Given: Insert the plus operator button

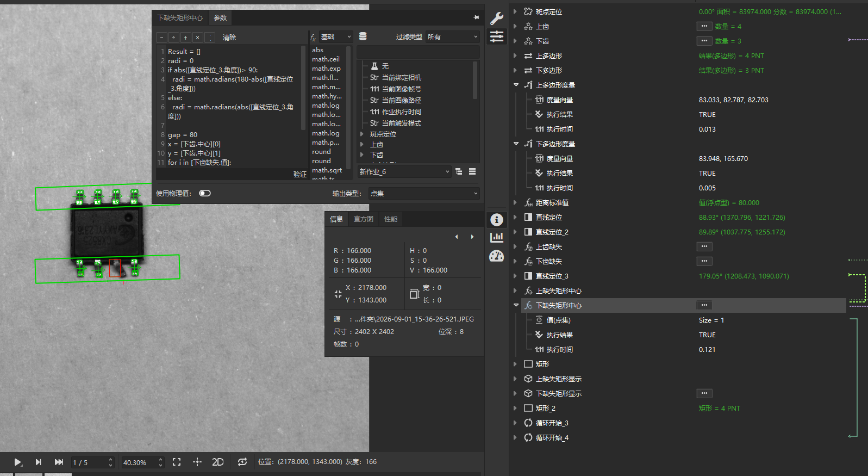Looking at the screenshot, I should [x=185, y=38].
